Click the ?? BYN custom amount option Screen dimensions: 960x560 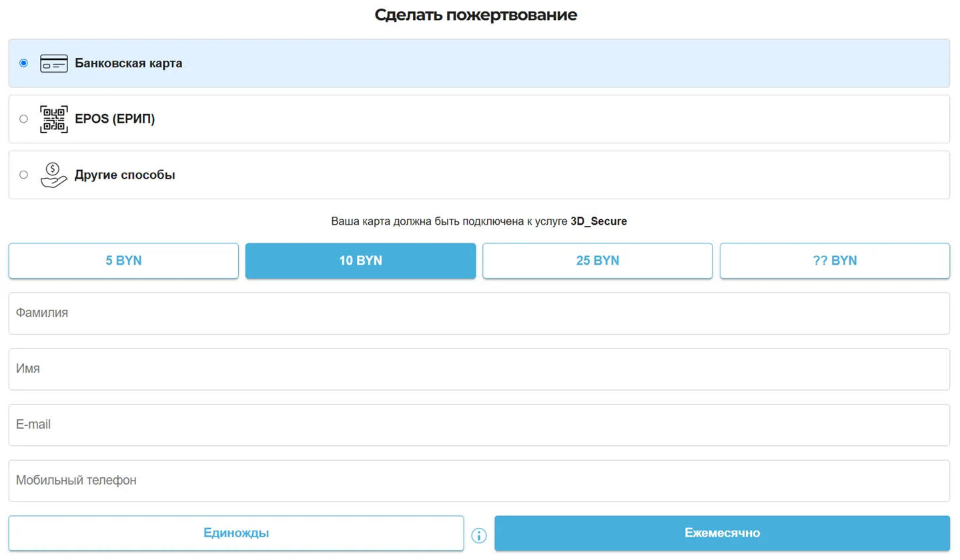834,261
